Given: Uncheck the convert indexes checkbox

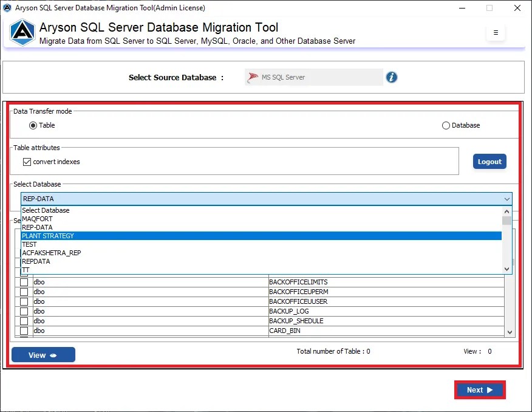Looking at the screenshot, I should pos(27,162).
